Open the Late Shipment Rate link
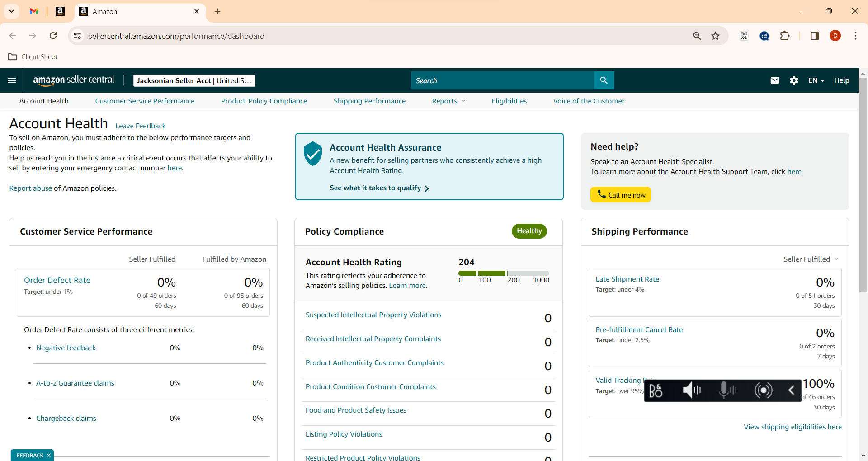 [627, 279]
